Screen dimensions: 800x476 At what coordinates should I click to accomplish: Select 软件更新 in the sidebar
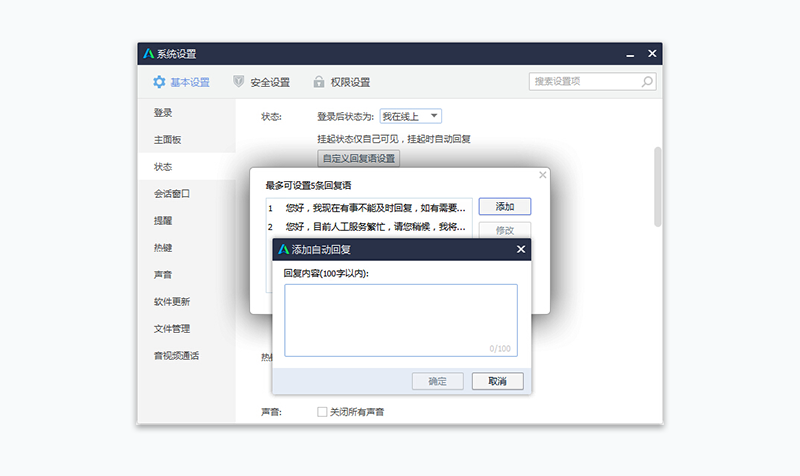click(186, 302)
